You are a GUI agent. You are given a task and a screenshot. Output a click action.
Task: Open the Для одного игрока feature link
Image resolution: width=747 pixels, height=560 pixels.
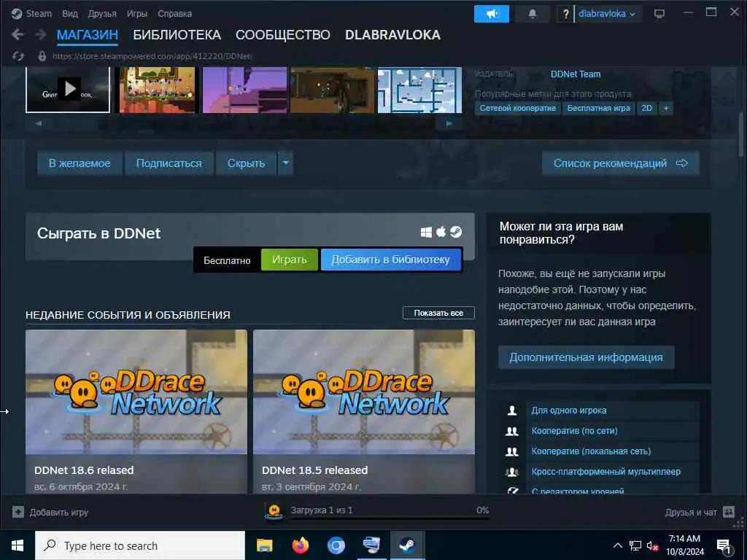[x=569, y=410]
